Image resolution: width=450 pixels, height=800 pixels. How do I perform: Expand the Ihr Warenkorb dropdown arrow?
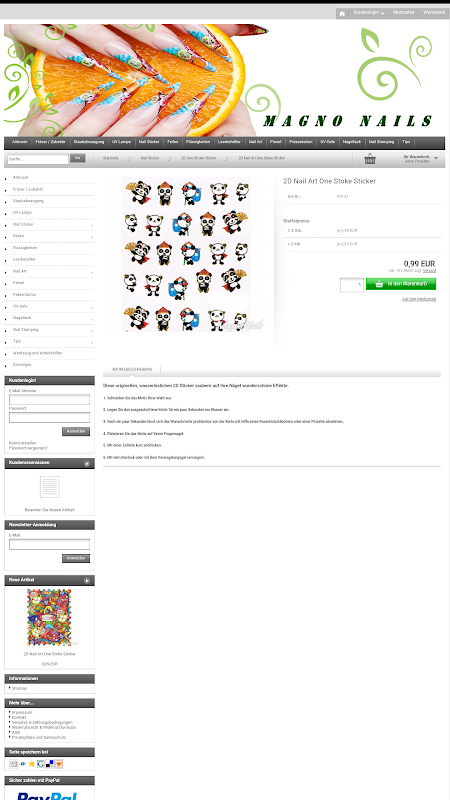point(436,158)
